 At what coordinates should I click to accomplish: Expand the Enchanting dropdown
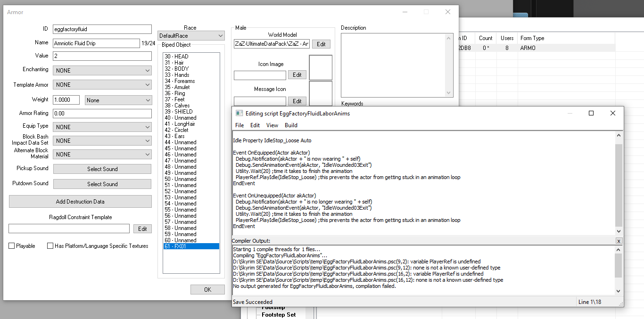102,70
